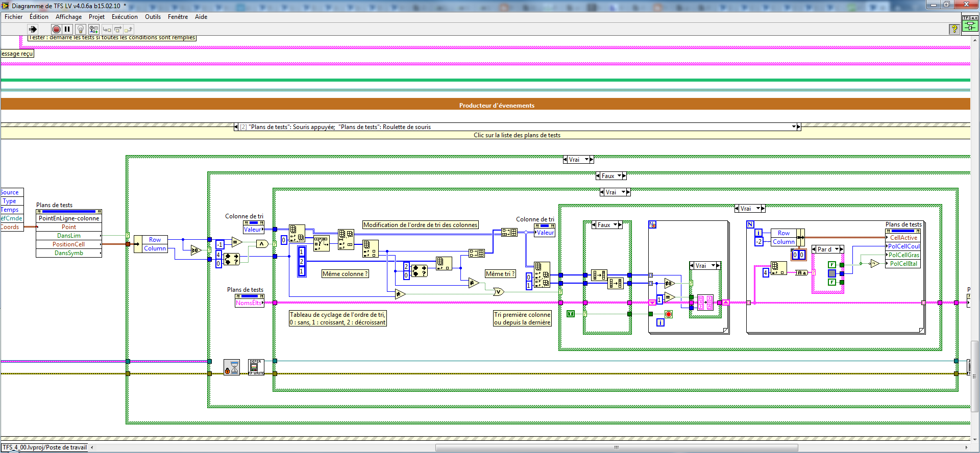Open the Faux case selector dropdown on second structure
This screenshot has height=453, width=980.
tap(619, 176)
